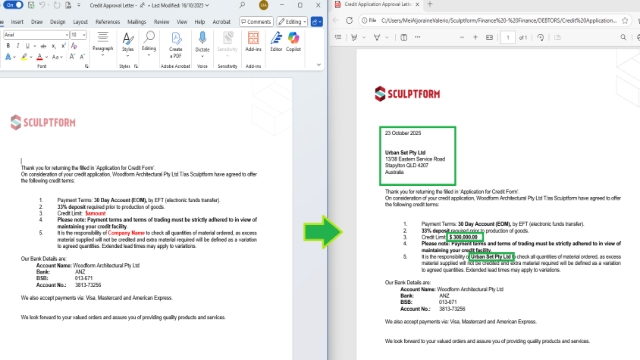Open the Word search magnifier
640x360 pixels.
click(x=242, y=5)
